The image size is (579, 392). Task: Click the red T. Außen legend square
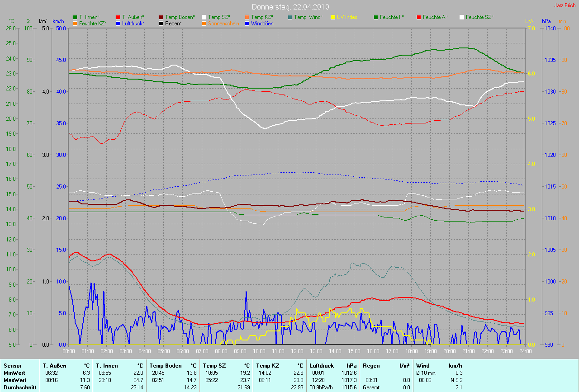click(118, 17)
